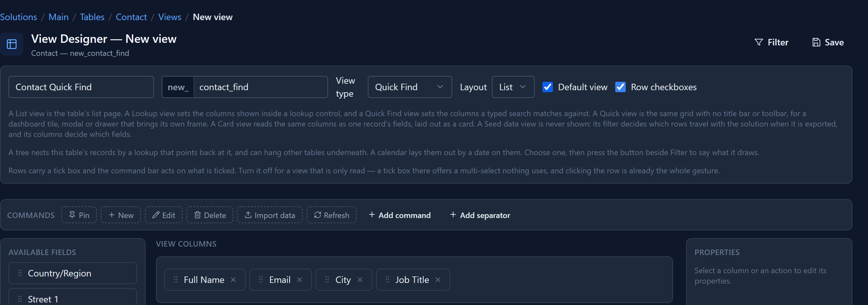Grab the City column drag handle
This screenshot has height=305, width=868.
[x=327, y=279]
